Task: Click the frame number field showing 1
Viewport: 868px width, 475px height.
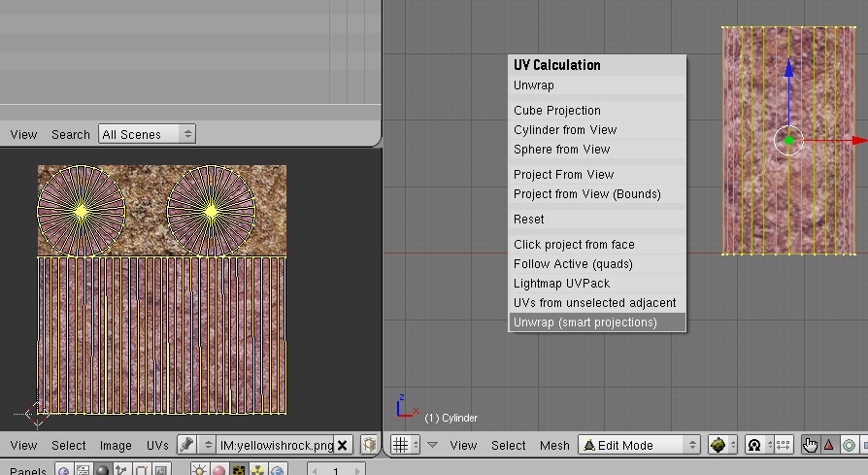Action: [x=336, y=470]
